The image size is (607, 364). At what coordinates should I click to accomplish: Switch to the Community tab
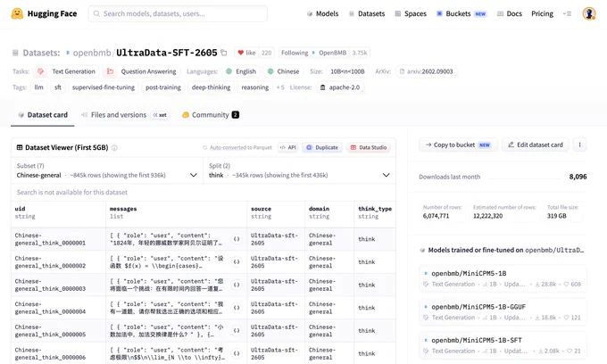210,115
